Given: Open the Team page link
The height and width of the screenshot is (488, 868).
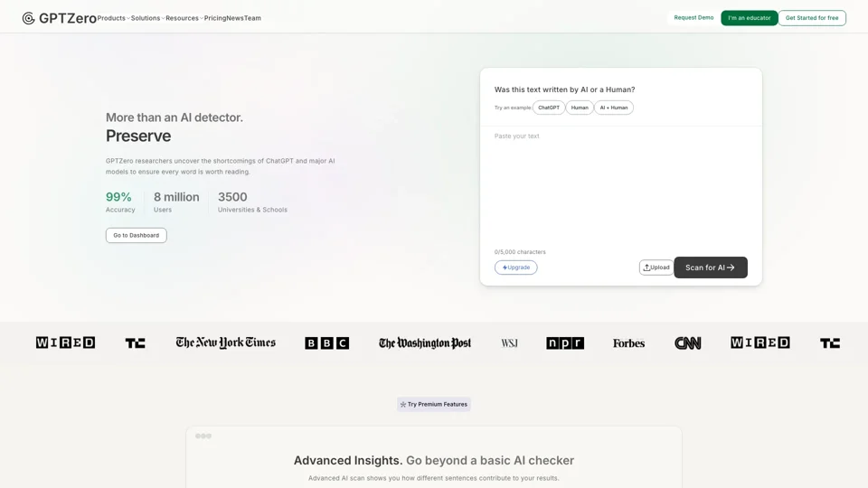Looking at the screenshot, I should 252,18.
